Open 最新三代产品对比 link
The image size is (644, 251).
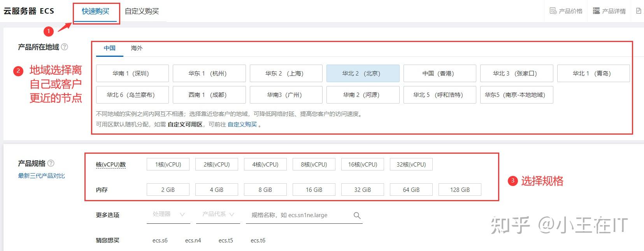41,176
